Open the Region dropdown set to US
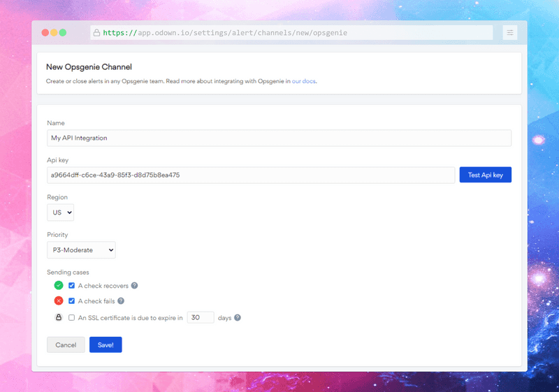The width and height of the screenshot is (559, 392). coord(61,212)
